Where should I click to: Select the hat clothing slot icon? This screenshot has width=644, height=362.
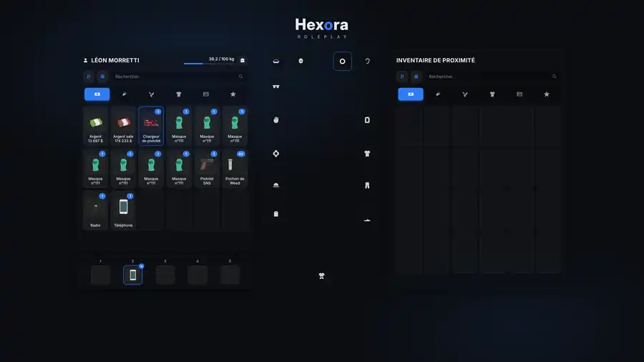coord(276,61)
